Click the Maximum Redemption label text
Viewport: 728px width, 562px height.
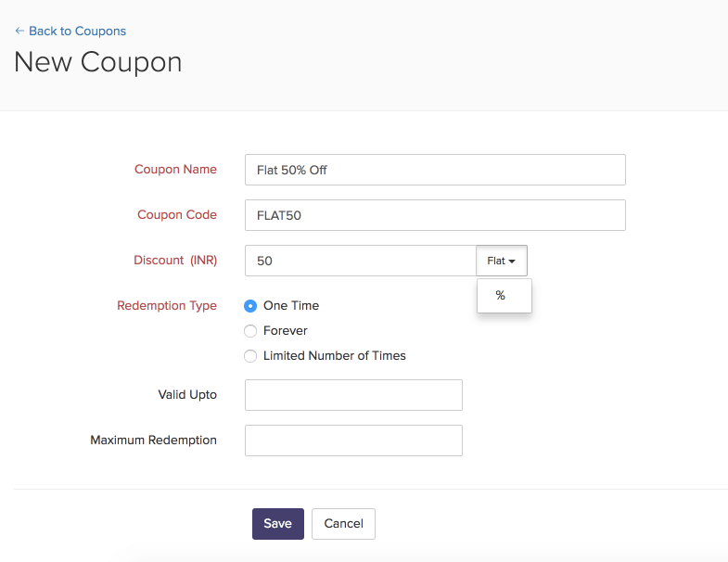(x=153, y=441)
